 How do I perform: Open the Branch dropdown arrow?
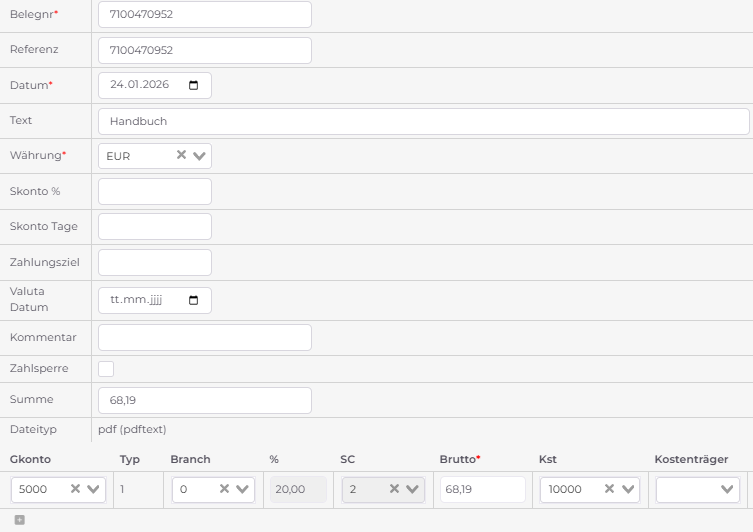pyautogui.click(x=244, y=490)
